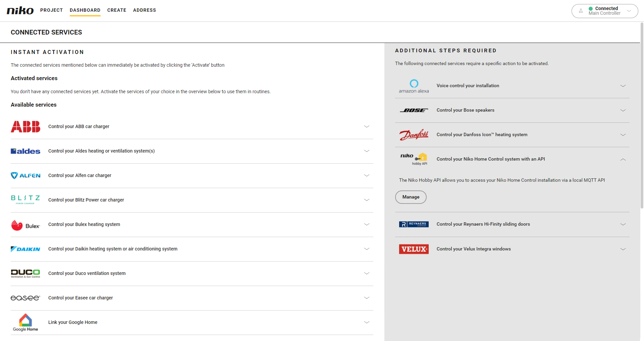Open the PROJECT menu
This screenshot has height=341, width=644.
52,10
